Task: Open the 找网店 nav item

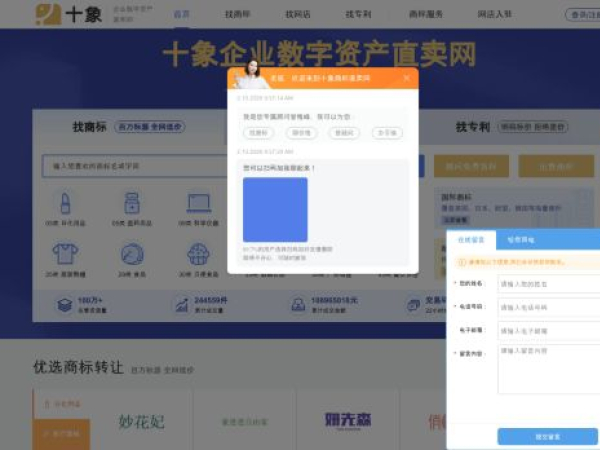Action: point(298,15)
